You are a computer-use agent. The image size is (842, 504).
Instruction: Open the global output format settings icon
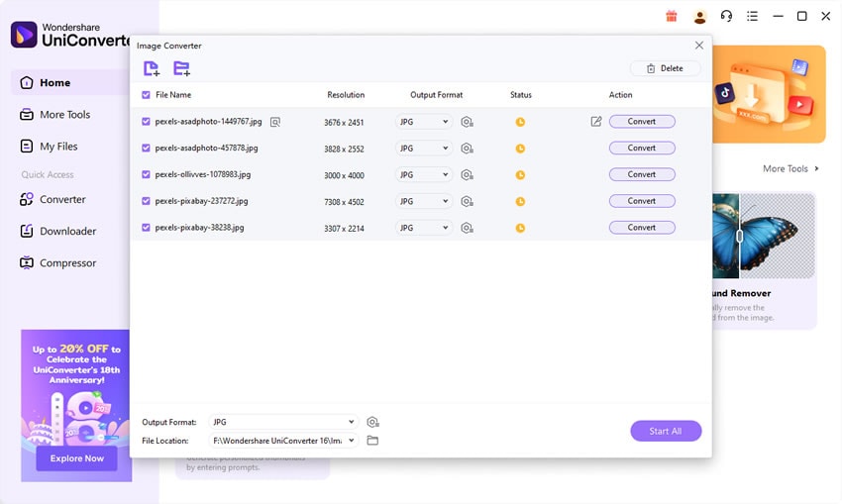coord(372,423)
